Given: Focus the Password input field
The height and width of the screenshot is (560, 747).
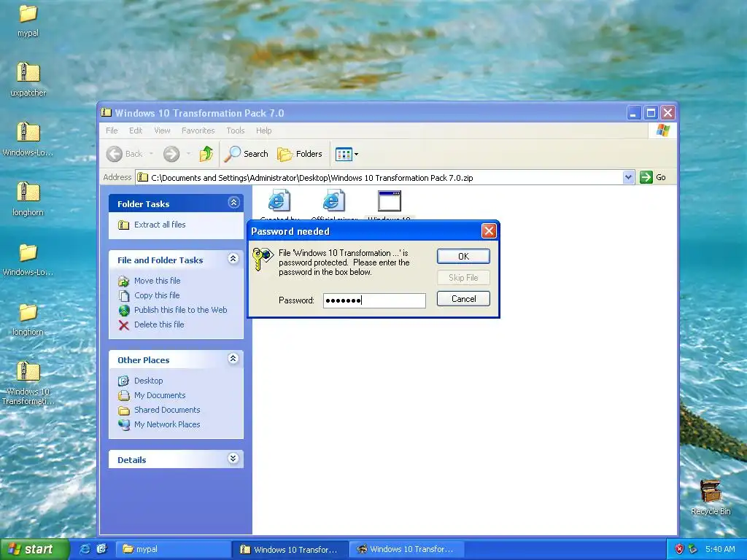Looking at the screenshot, I should point(374,300).
